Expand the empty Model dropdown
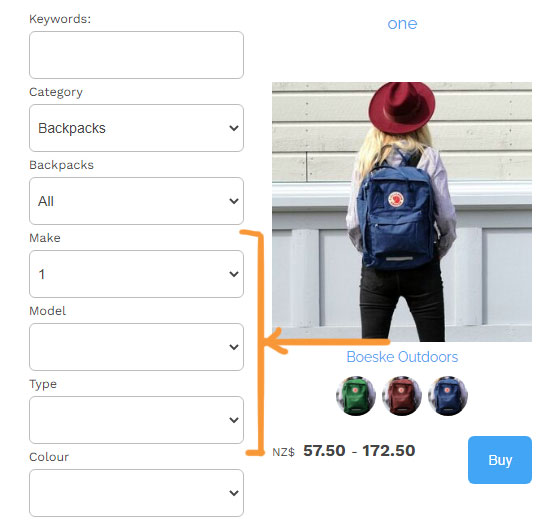The height and width of the screenshot is (523, 546). pyautogui.click(x=136, y=347)
